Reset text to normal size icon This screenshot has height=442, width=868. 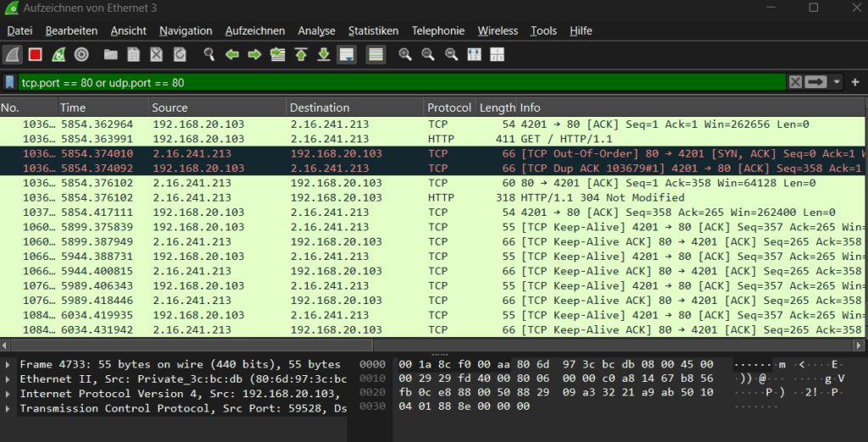click(x=452, y=55)
